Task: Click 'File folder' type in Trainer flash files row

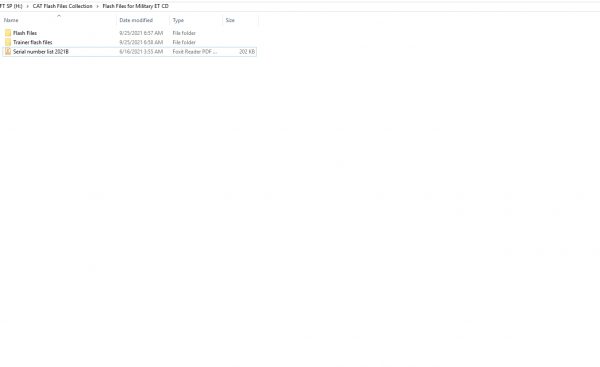Action: pyautogui.click(x=184, y=42)
